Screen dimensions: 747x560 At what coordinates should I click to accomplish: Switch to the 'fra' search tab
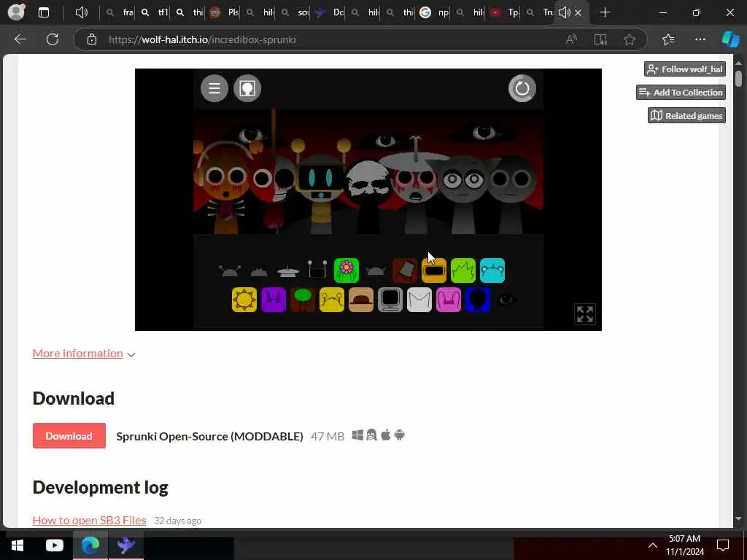(120, 12)
